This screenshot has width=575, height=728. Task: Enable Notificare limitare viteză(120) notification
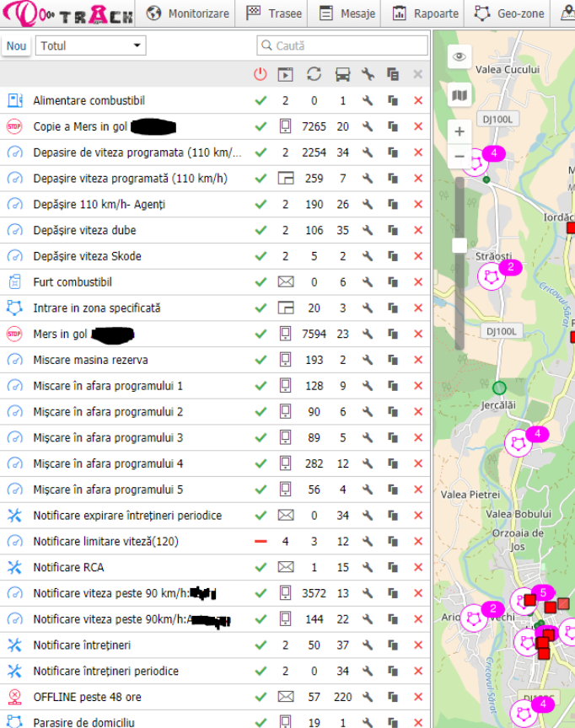click(x=261, y=542)
